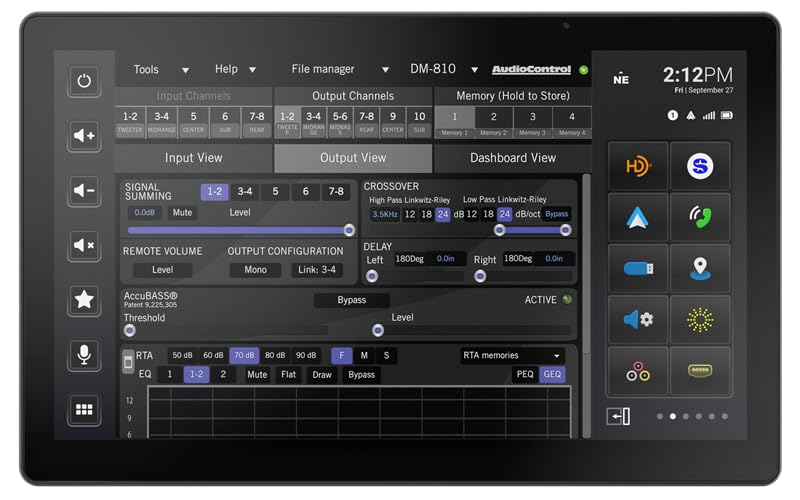Toggle the crossover Bypass button

[556, 214]
